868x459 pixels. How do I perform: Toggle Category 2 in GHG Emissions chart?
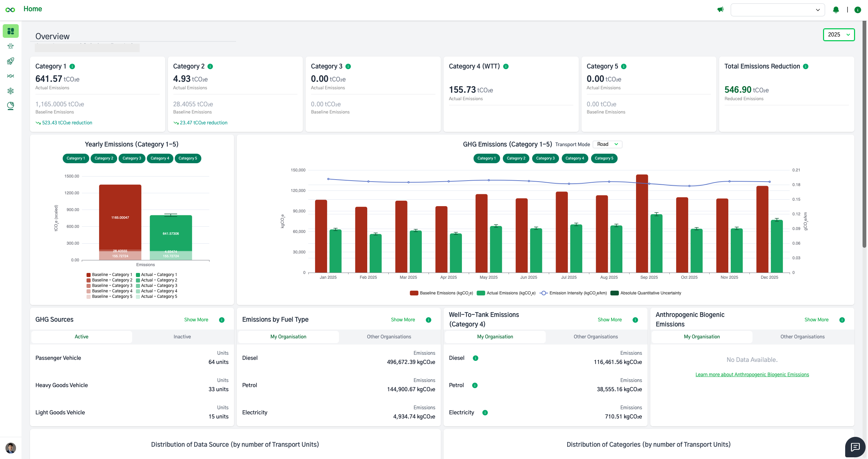click(516, 158)
